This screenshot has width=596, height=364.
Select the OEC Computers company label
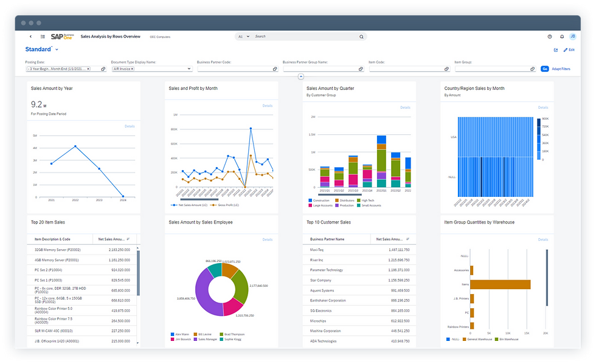159,36
